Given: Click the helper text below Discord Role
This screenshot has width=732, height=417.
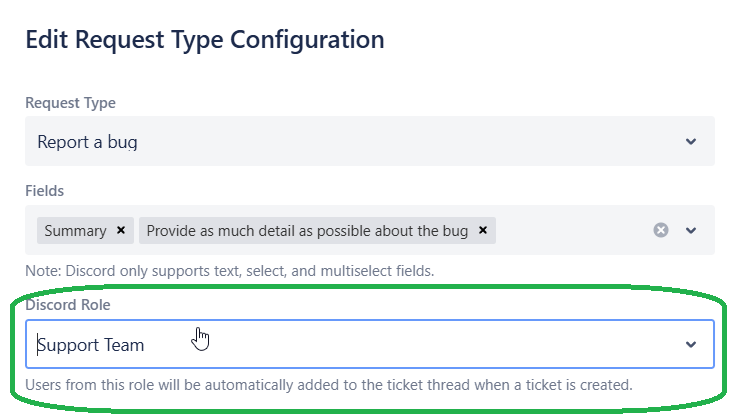Looking at the screenshot, I should point(329,384).
